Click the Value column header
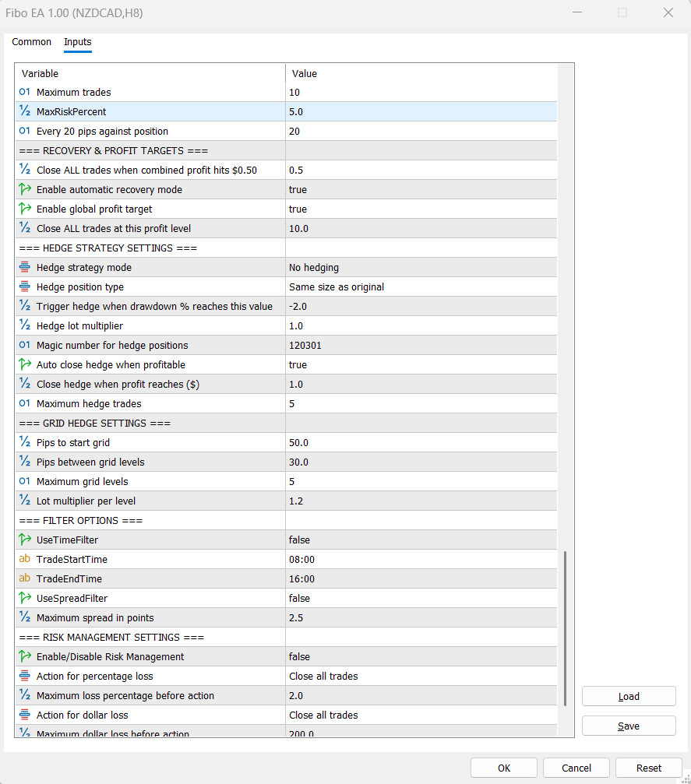 coord(421,73)
